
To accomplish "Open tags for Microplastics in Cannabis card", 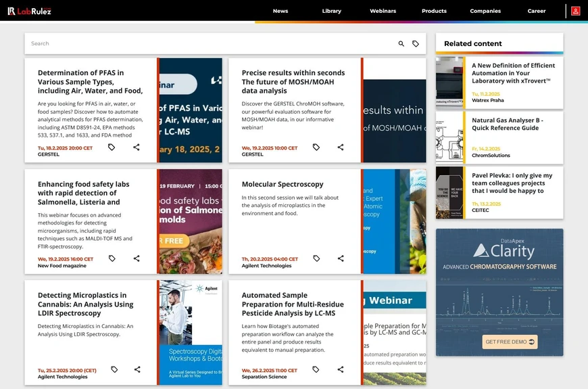I will (x=114, y=369).
